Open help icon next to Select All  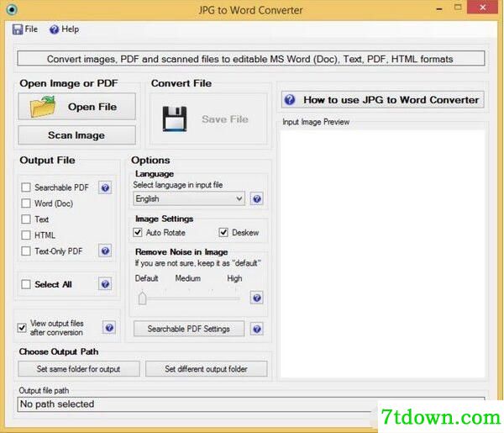pos(105,284)
